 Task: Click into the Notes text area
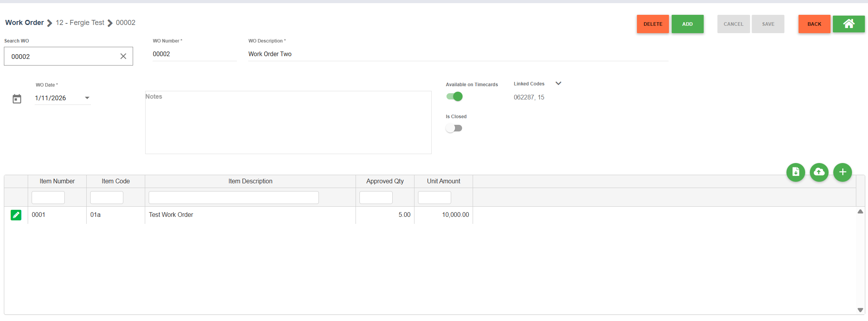(x=288, y=122)
